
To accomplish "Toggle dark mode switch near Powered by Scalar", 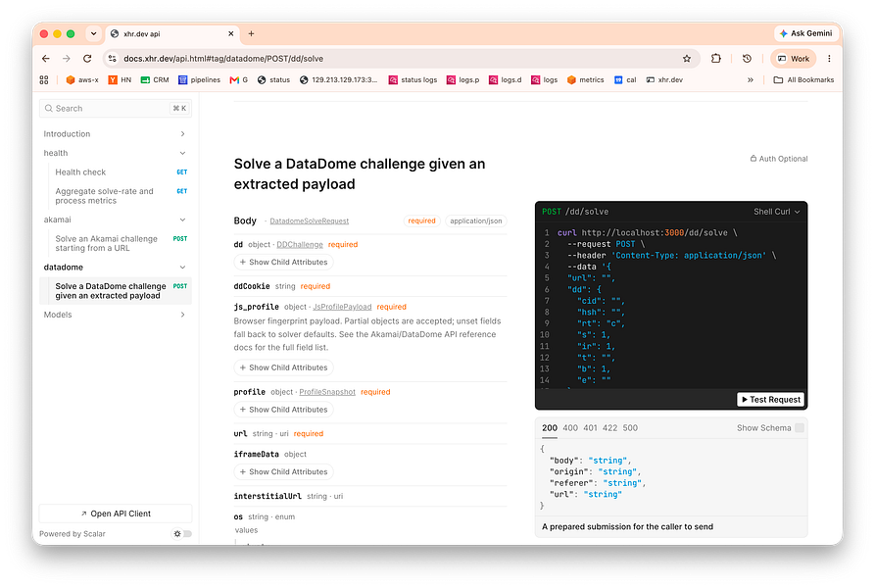I will click(182, 534).
